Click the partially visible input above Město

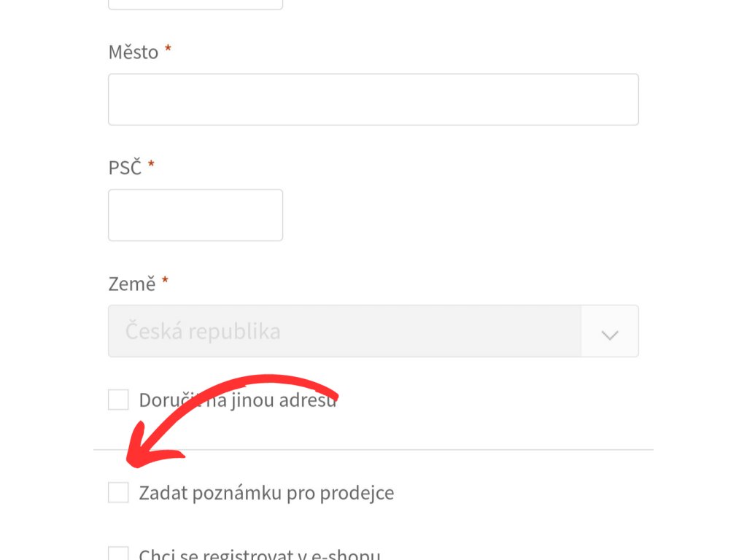click(195, 4)
